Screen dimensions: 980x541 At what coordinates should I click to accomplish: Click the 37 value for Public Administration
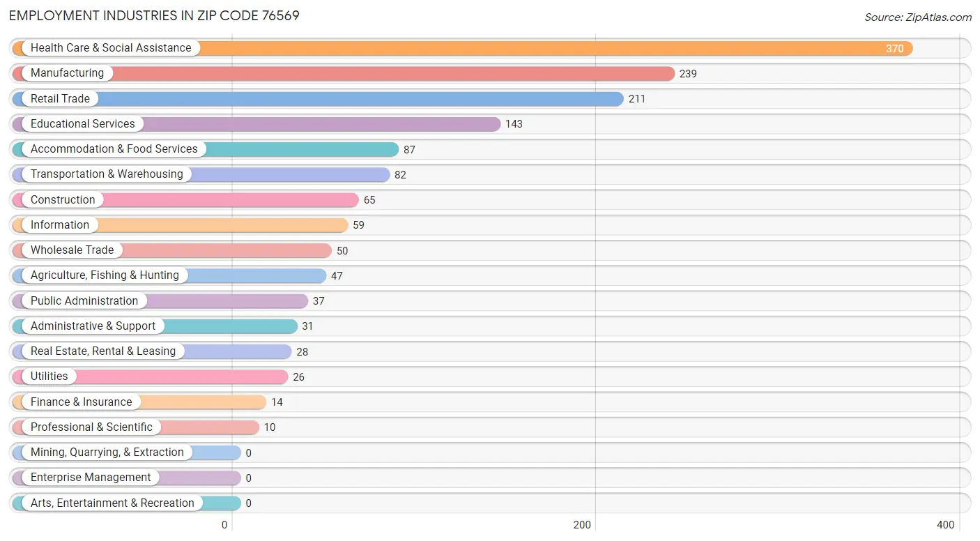[x=319, y=301]
